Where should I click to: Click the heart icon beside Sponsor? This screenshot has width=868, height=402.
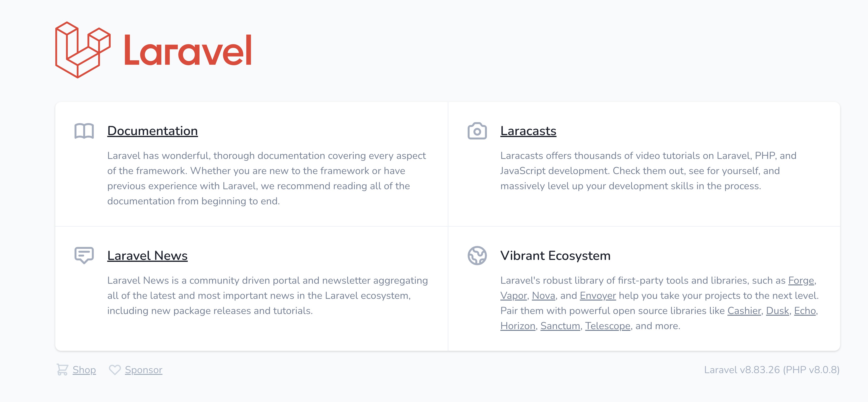(x=114, y=370)
